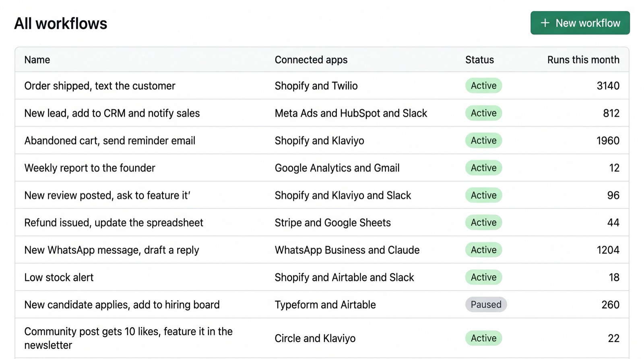This screenshot has height=359, width=644.
Task: Click the 260 runs value
Action: point(610,304)
